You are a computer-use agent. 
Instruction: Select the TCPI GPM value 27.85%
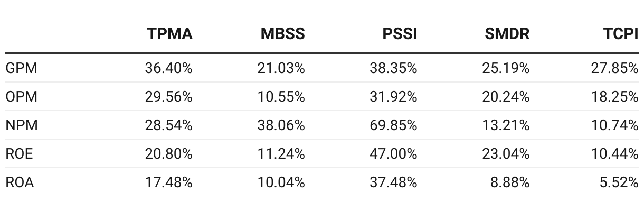[614, 68]
